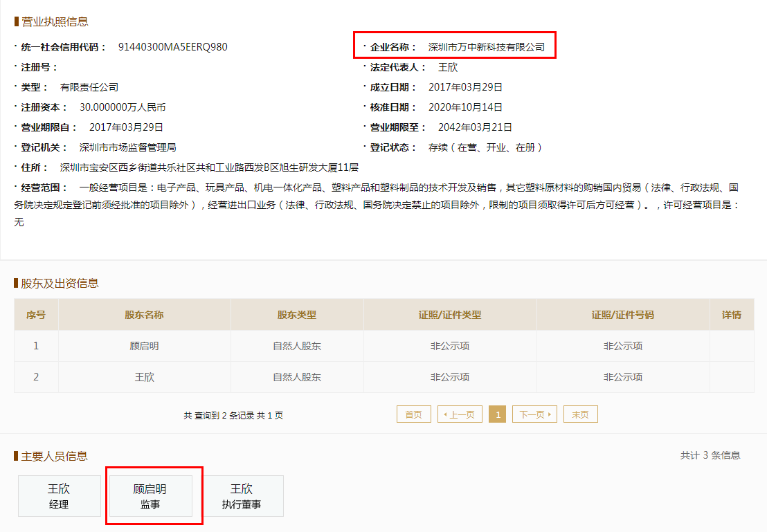Click the right arrow icon in 下一页 button
Viewport: 767px width, 532px height.
click(549, 414)
